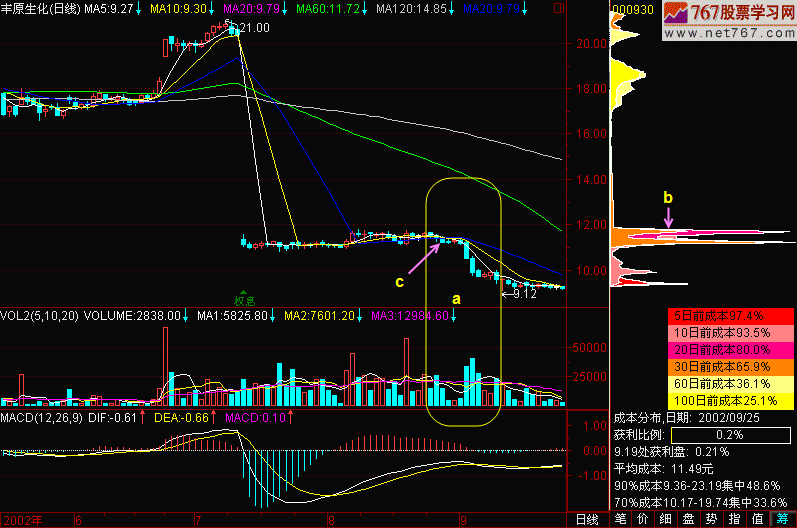
Task: Select the 价 tab at bottom right
Action: (642, 519)
